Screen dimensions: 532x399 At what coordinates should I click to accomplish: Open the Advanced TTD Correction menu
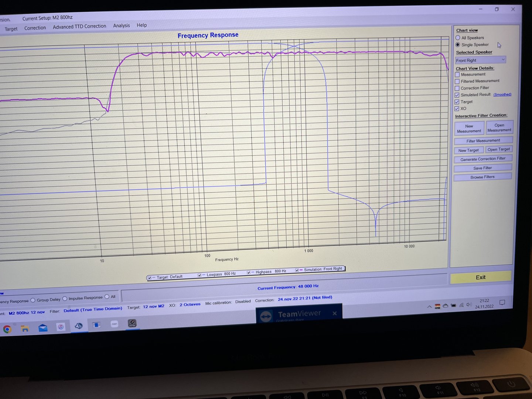tap(79, 27)
